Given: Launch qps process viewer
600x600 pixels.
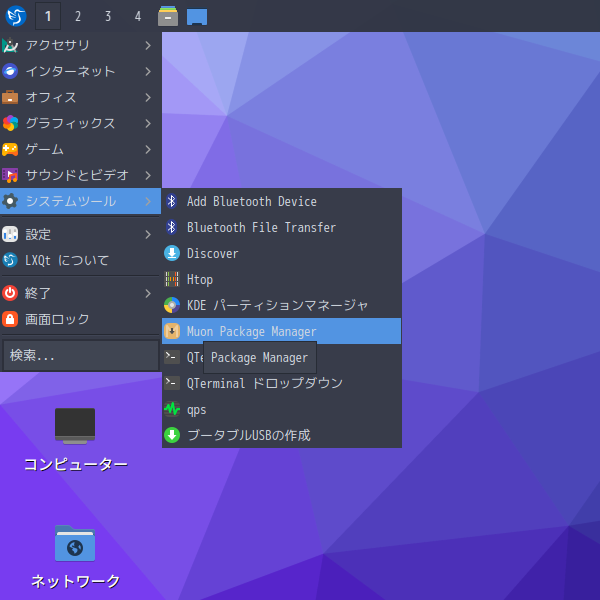Looking at the screenshot, I should coord(282,409).
